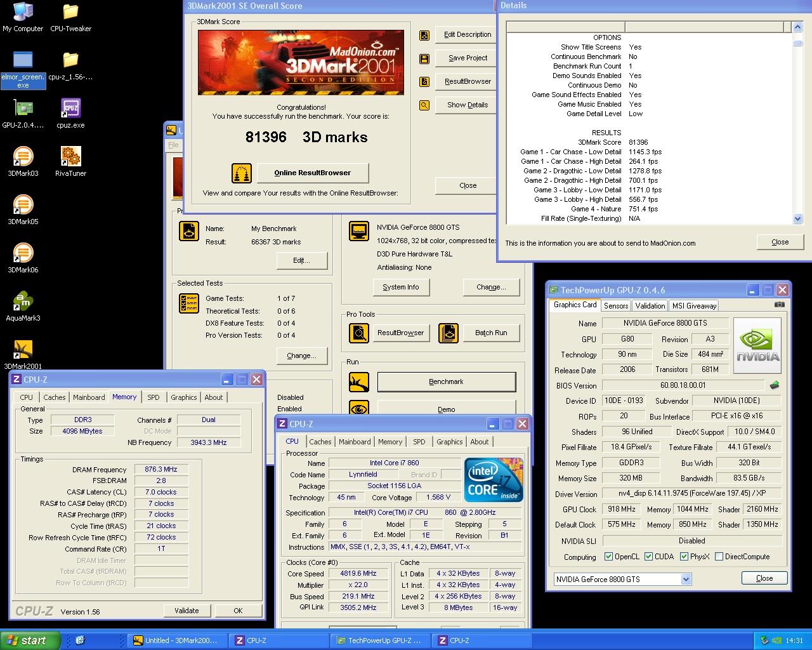The width and height of the screenshot is (812, 650).
Task: Open the CPU-Tweaker folder icon
Action: tap(70, 18)
